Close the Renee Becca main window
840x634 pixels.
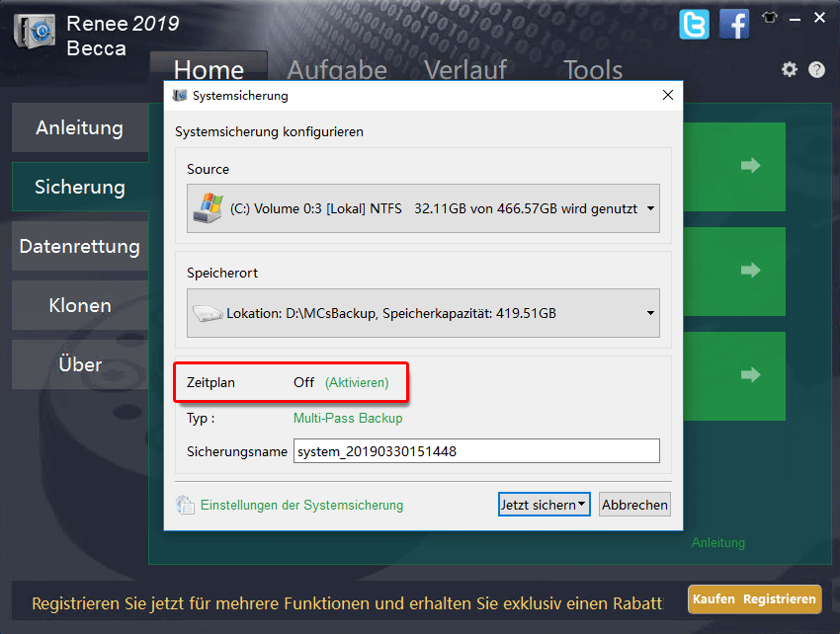click(819, 18)
